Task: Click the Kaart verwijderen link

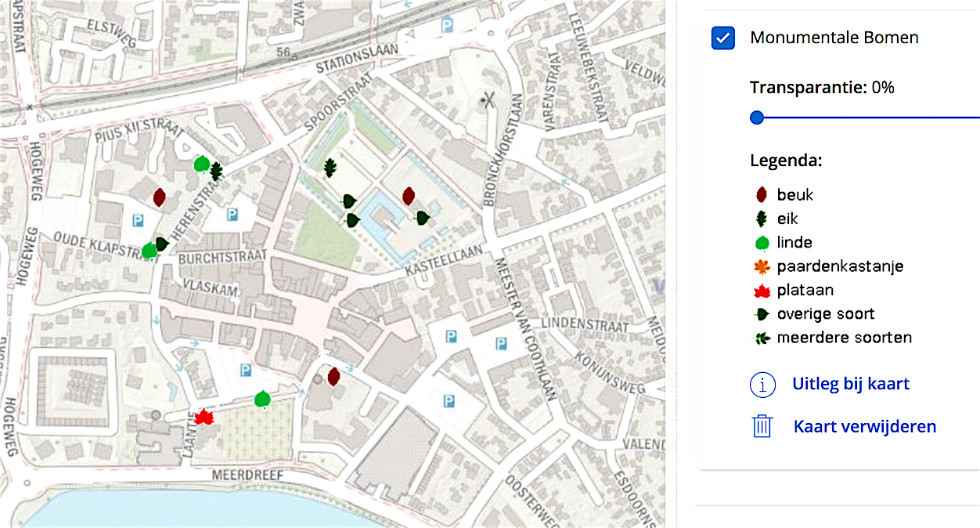Action: point(864,426)
